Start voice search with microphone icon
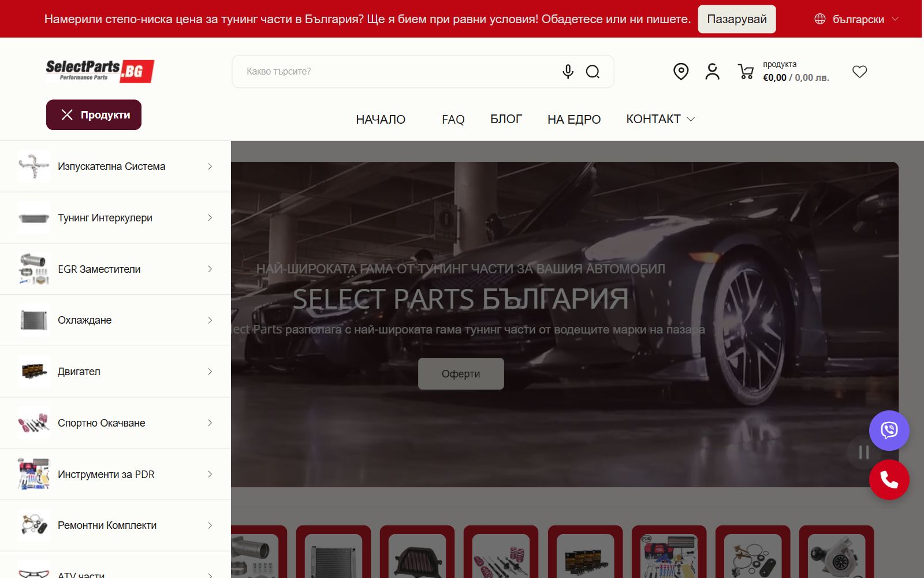The height and width of the screenshot is (578, 924). click(568, 71)
